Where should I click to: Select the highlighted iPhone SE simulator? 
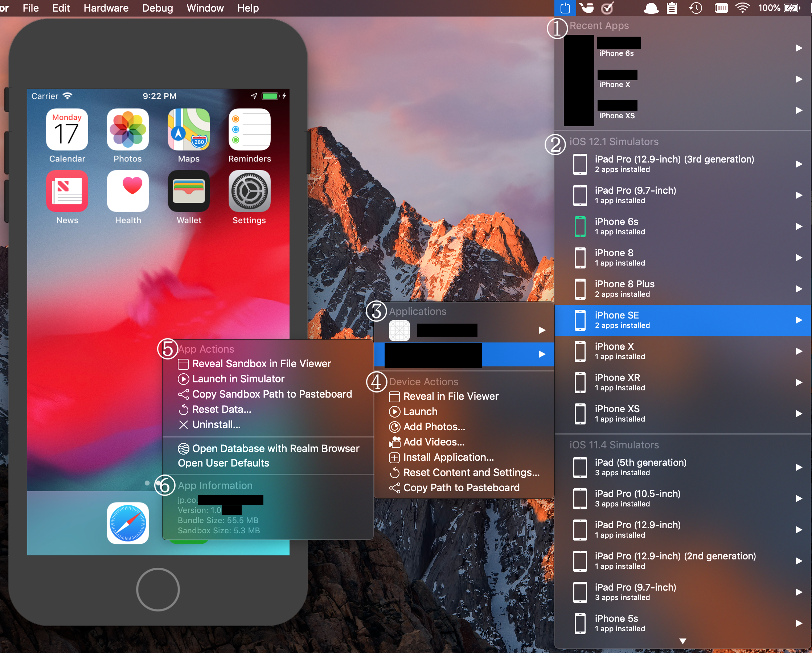(x=683, y=320)
